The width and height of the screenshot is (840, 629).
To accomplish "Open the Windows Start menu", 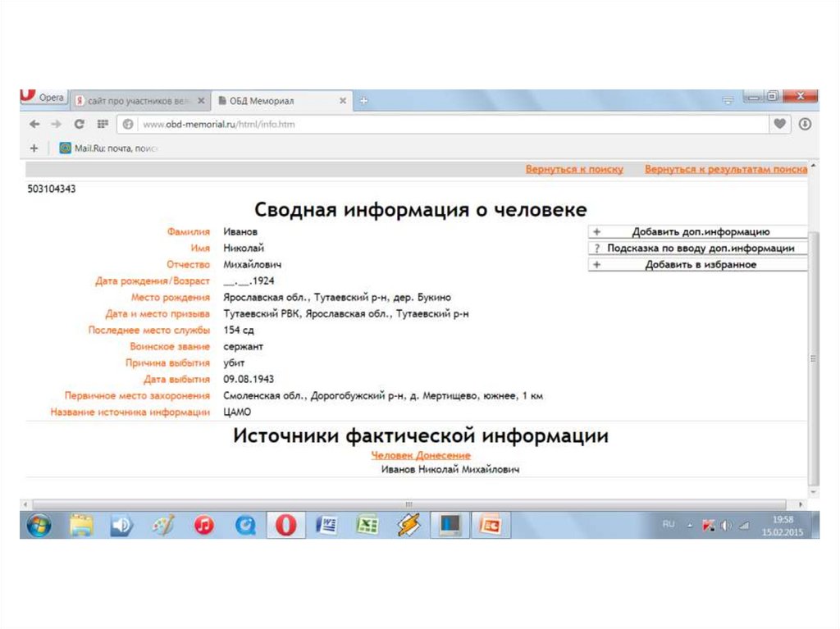I will point(39,525).
